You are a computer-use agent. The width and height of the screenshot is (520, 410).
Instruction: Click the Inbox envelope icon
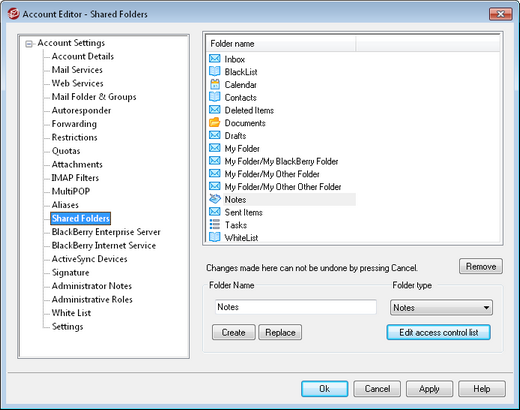coord(215,59)
